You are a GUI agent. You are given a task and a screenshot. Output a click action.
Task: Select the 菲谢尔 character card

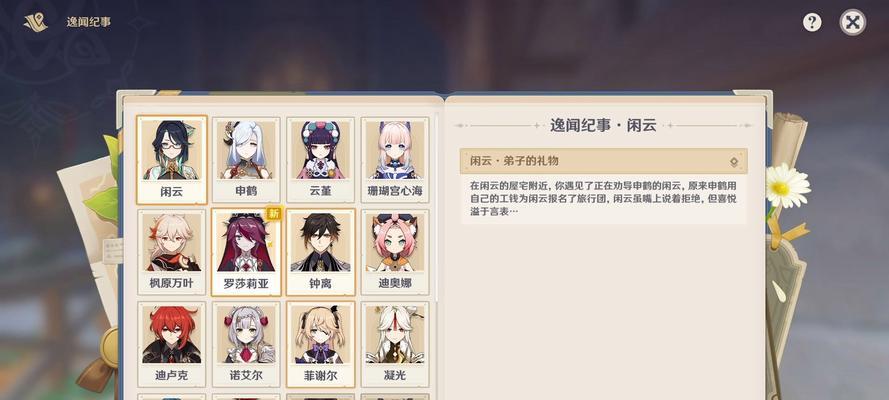(320, 344)
